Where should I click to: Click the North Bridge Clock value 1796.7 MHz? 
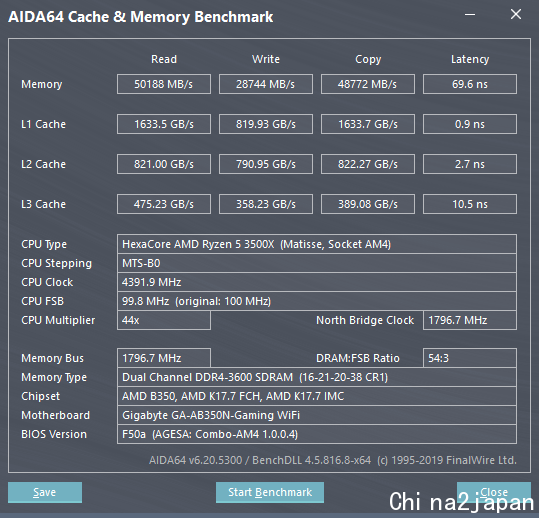click(x=470, y=320)
